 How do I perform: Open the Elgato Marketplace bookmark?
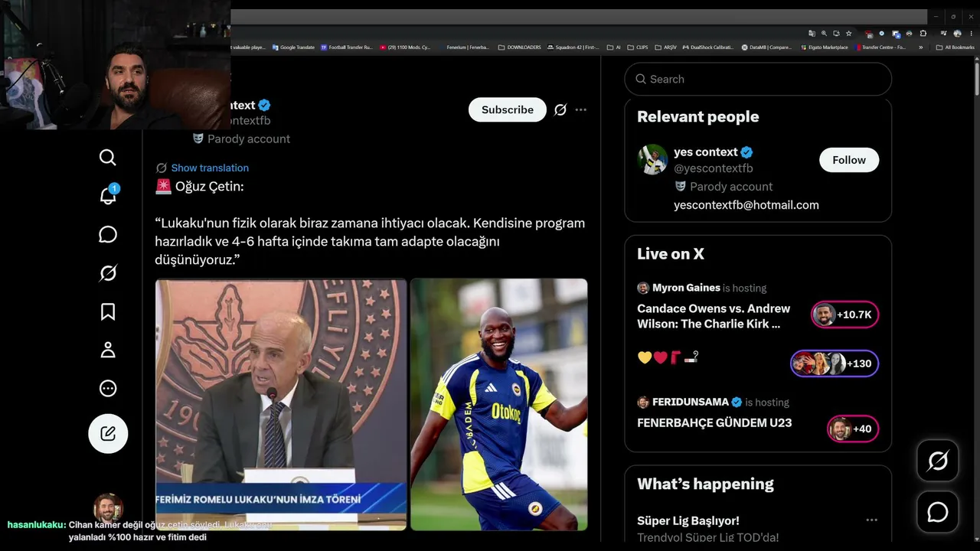(823, 47)
